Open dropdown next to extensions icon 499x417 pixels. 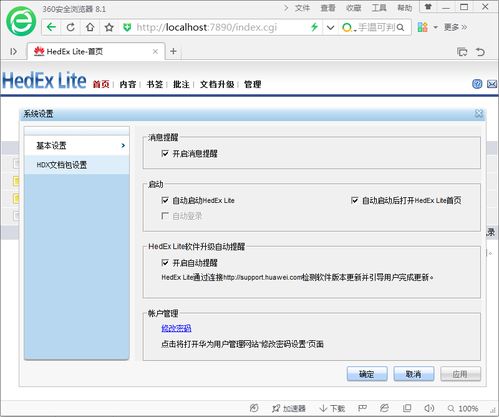435,27
